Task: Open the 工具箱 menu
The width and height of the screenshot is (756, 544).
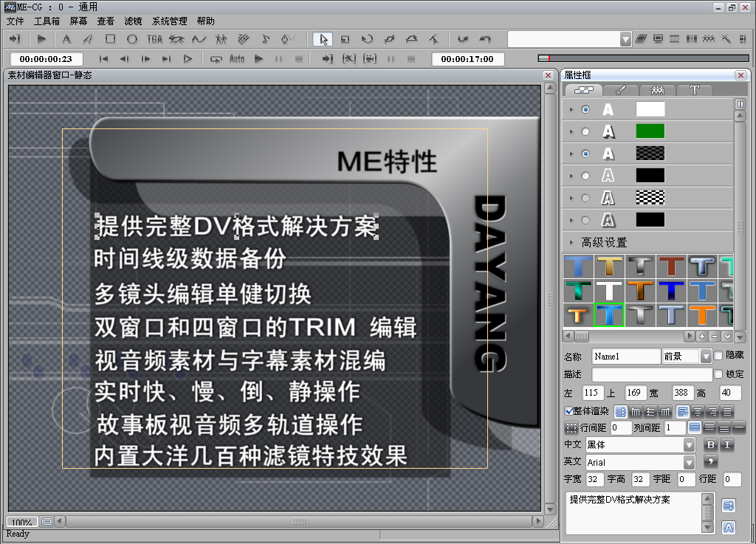Action: [47, 21]
